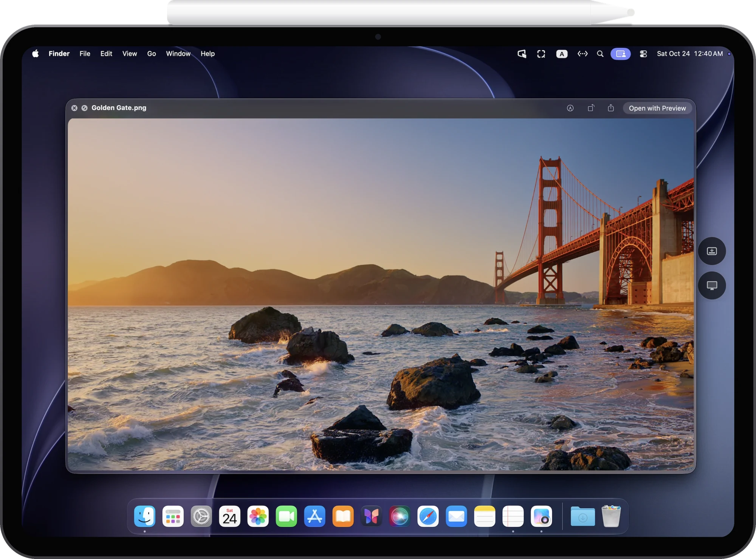Click the display round side button
The image size is (756, 559).
712,286
